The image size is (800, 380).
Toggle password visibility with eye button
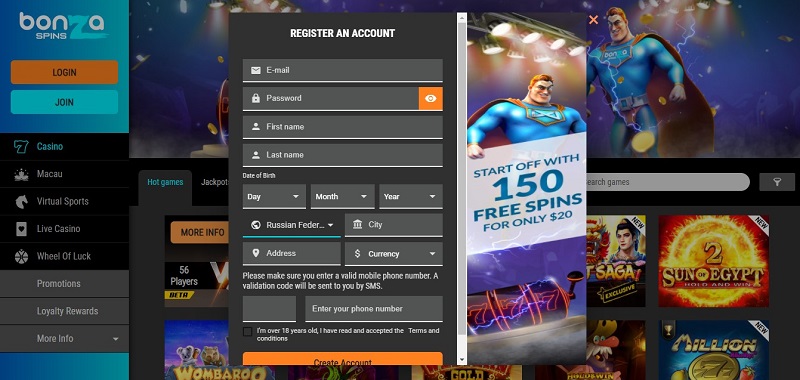(431, 98)
